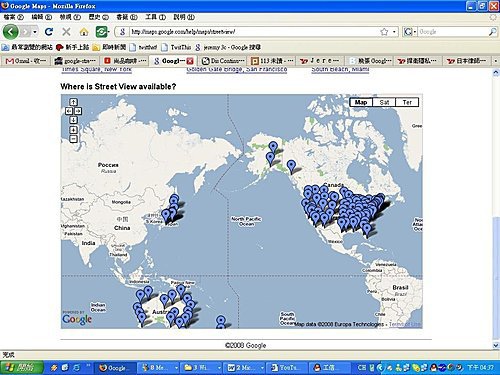Open the third menu bar item (View)
The height and width of the screenshot is (375, 500).
(70, 17)
